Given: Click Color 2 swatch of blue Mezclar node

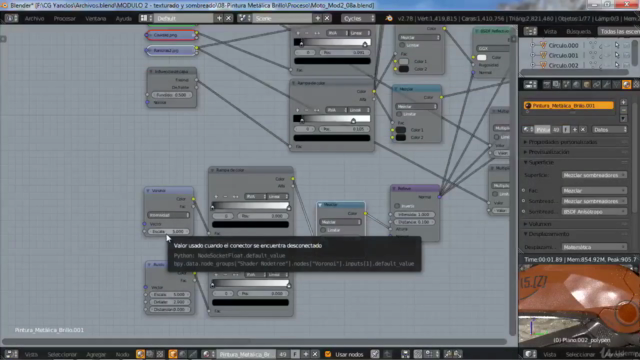Looking at the screenshot, I should coord(401,138).
